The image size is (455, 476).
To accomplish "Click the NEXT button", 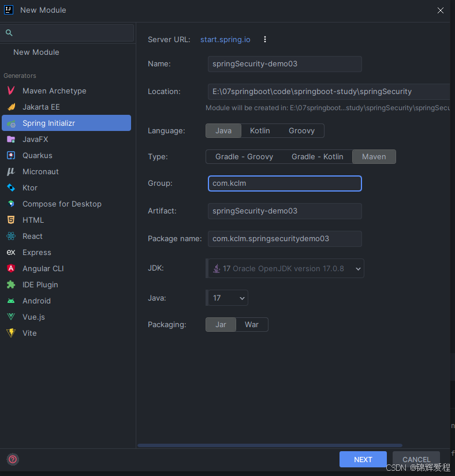I will (363, 459).
